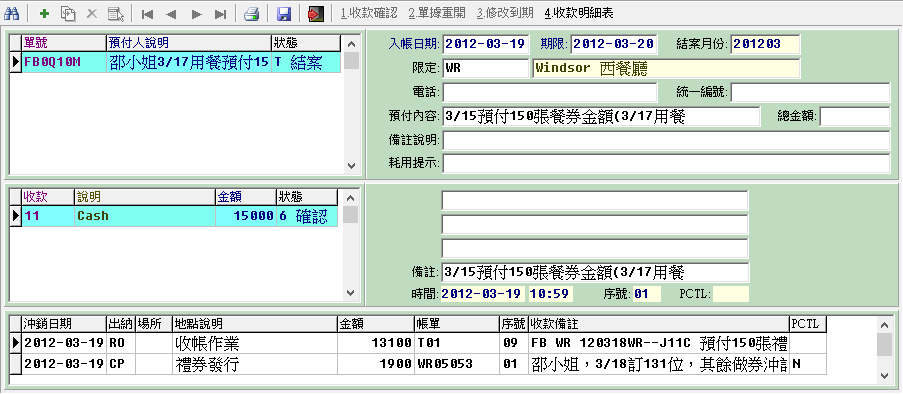The image size is (903, 394).
Task: Click the 1900 amount cell
Action: [x=375, y=364]
